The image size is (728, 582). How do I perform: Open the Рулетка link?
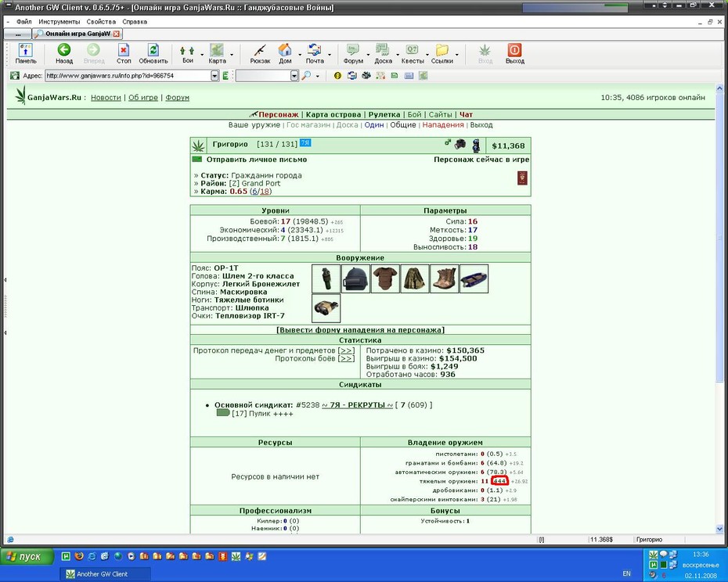click(384, 115)
